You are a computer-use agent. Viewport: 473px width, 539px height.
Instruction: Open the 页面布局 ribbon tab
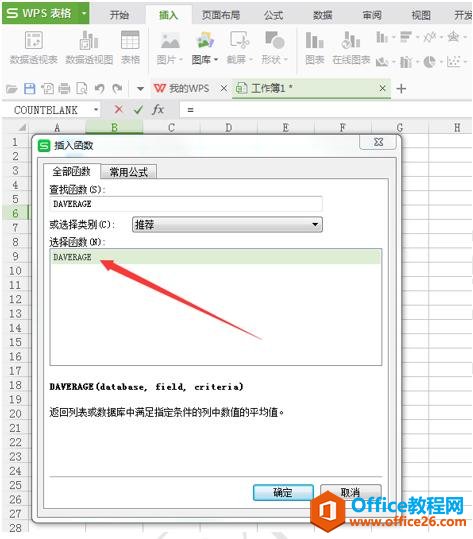pos(220,15)
